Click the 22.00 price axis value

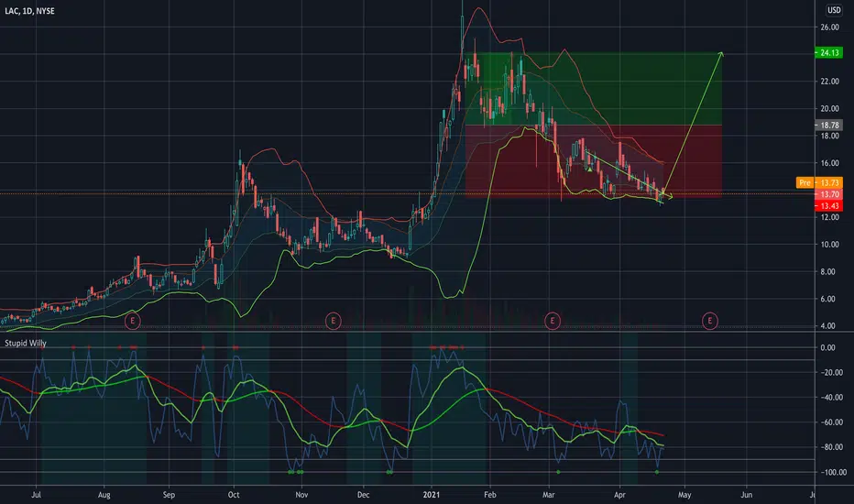829,82
